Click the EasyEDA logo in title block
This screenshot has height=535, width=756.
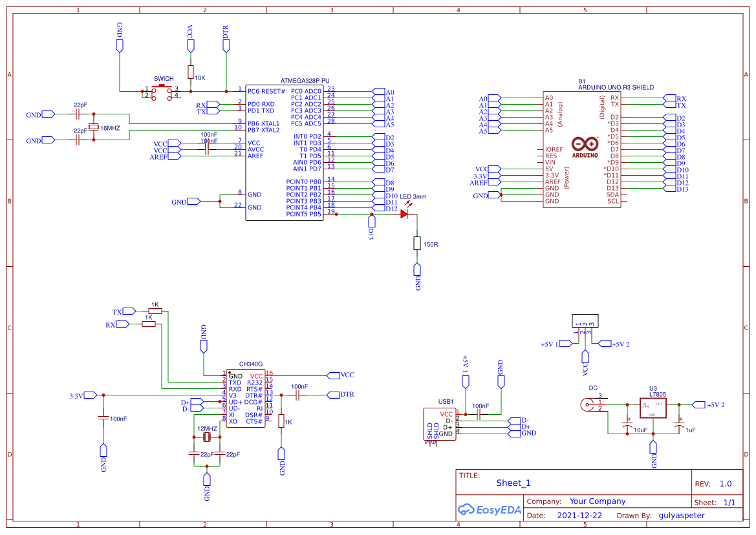click(490, 510)
